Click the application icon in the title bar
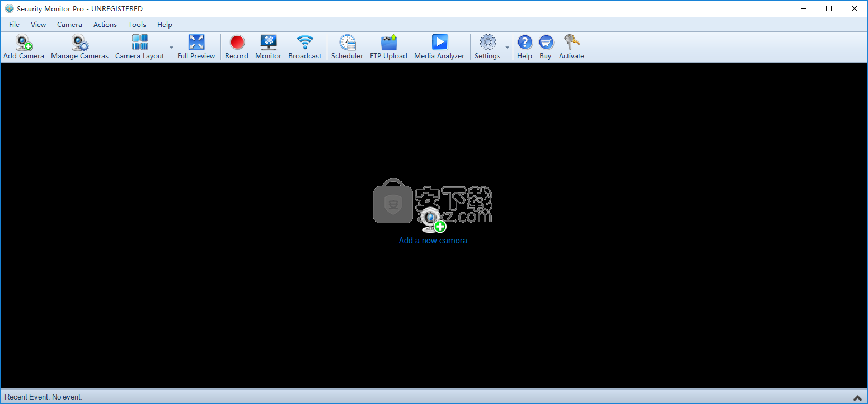This screenshot has height=404, width=868. point(9,8)
